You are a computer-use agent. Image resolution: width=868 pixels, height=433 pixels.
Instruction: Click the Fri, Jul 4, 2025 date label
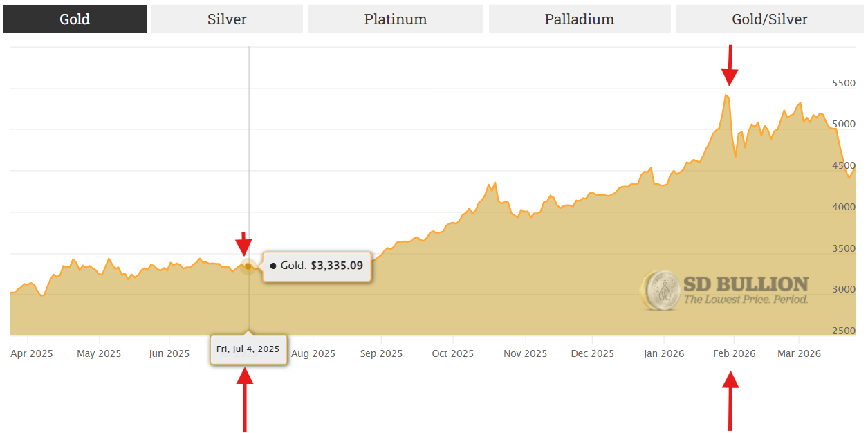pos(248,349)
